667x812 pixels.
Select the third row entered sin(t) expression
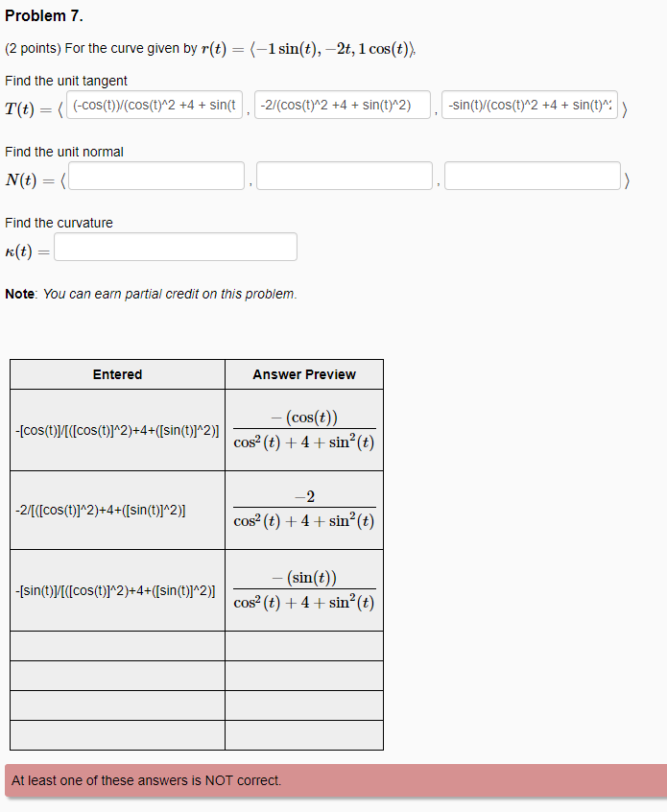117,589
